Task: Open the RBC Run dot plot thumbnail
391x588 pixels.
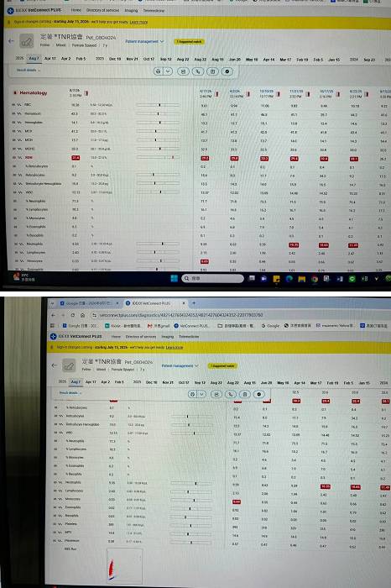Action: coord(124,566)
